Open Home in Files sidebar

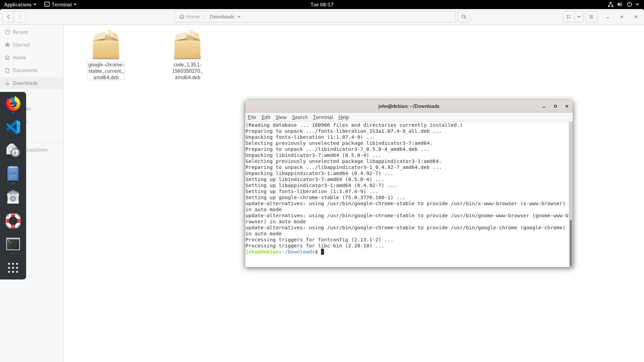(32, 58)
